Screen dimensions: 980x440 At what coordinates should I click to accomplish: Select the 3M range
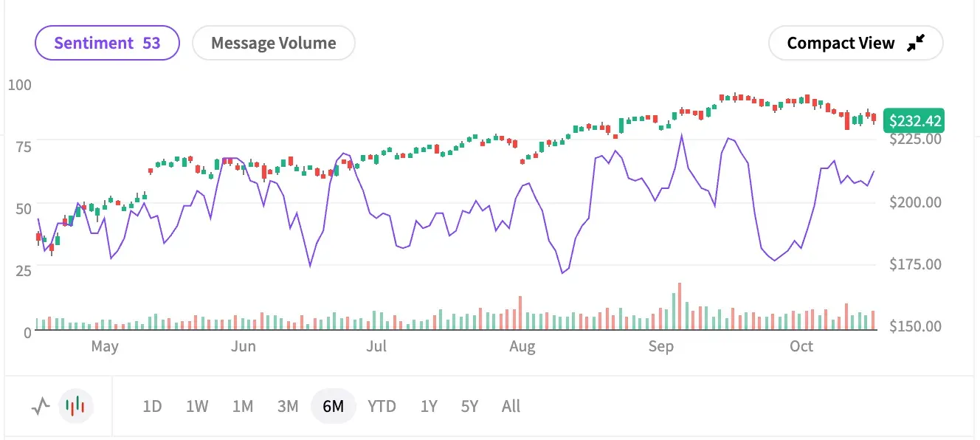click(288, 406)
